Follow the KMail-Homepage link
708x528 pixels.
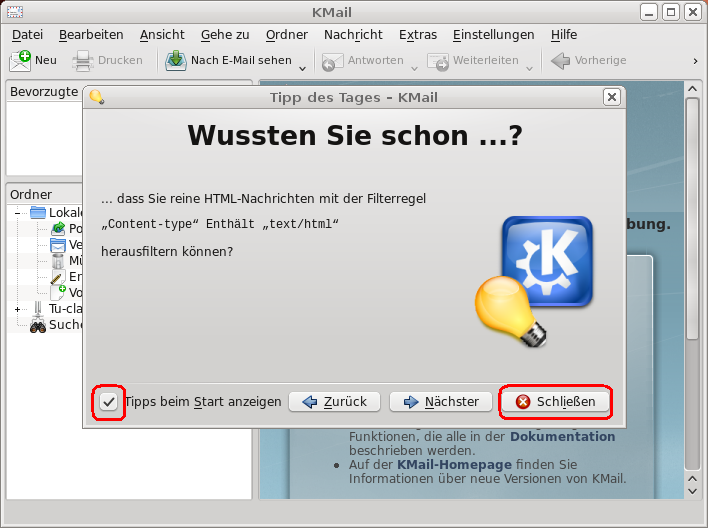(x=454, y=465)
